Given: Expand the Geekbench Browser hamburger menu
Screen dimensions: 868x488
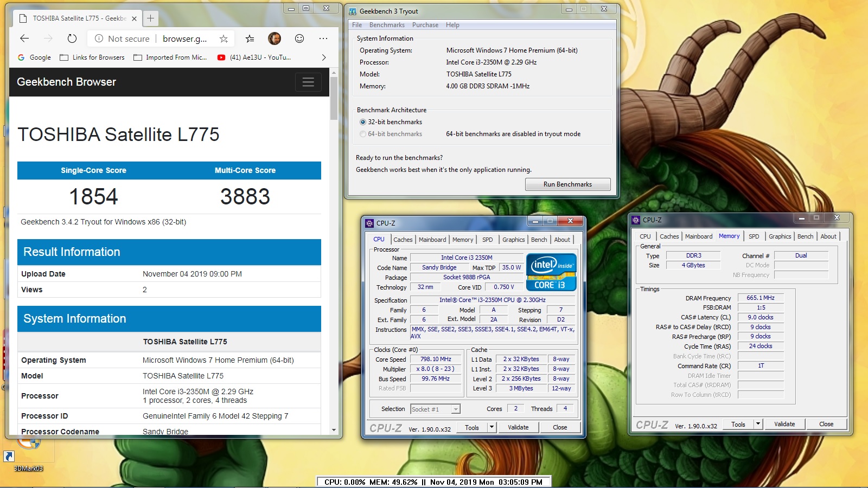Looking at the screenshot, I should pos(308,82).
